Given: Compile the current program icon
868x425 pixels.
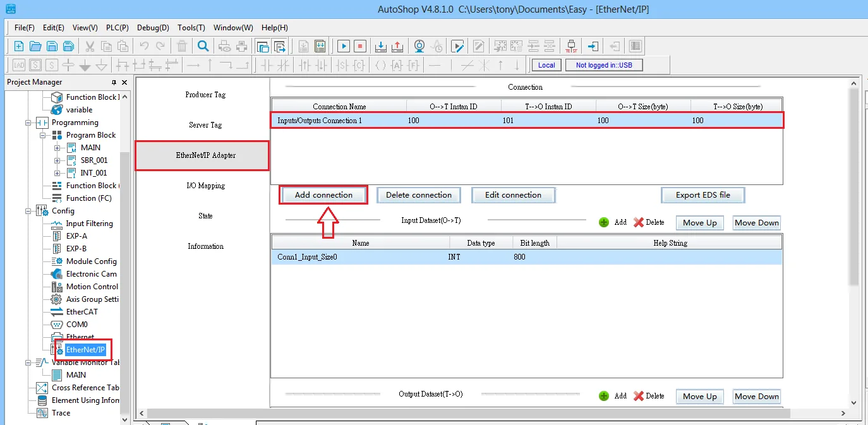Looking at the screenshot, I should pos(303,46).
